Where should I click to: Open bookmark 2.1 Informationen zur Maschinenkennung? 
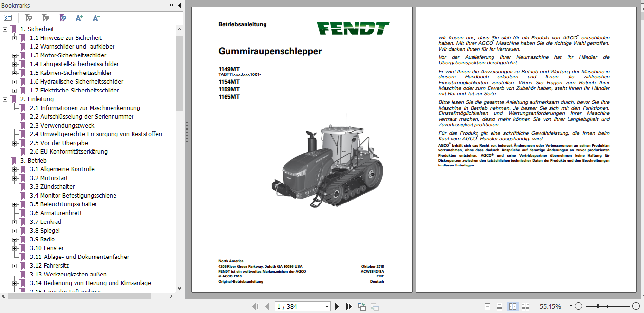(85, 108)
